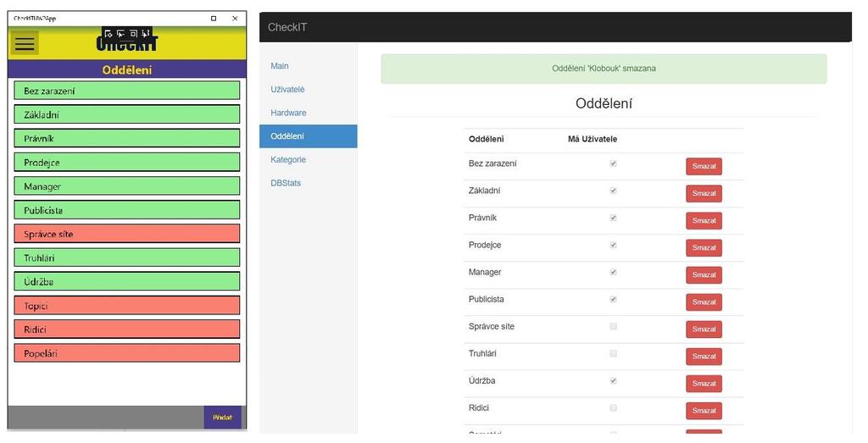
Task: Click the 'Klobouk' smazana alert message
Action: click(604, 69)
